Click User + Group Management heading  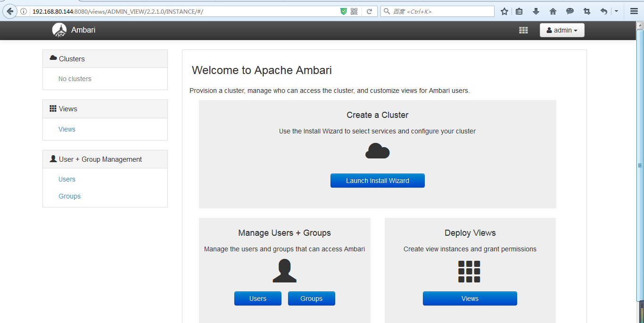[105, 159]
